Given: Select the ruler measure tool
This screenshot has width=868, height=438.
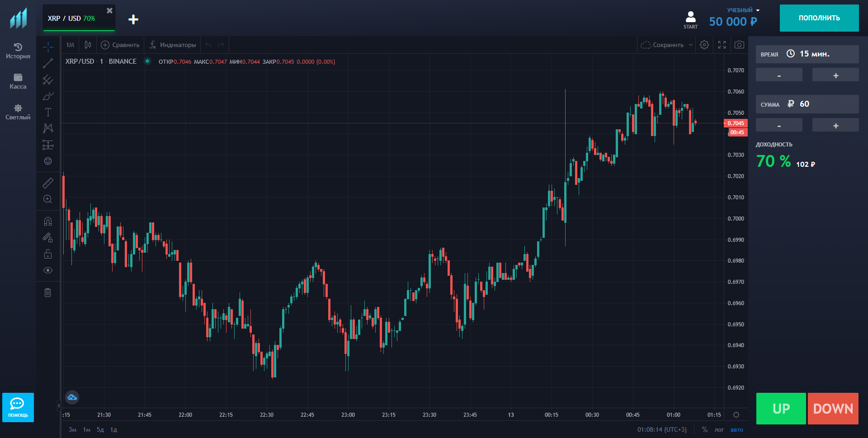Looking at the screenshot, I should (x=48, y=183).
